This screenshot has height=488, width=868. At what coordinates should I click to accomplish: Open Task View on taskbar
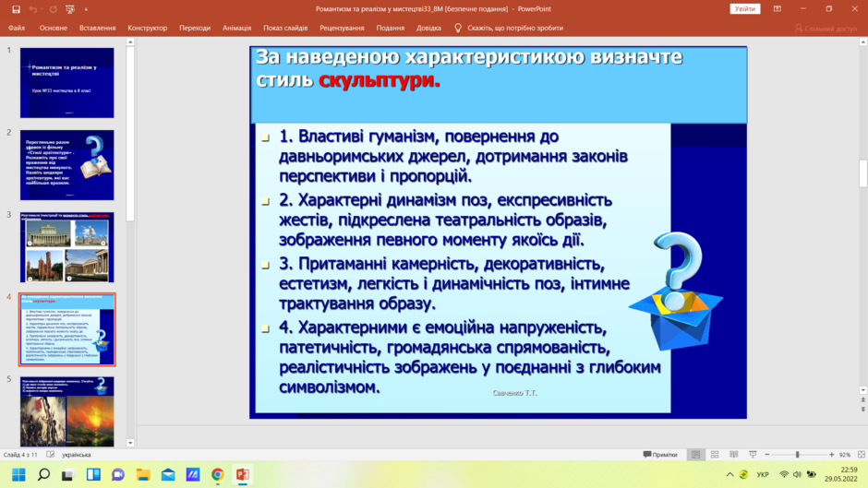(x=68, y=475)
